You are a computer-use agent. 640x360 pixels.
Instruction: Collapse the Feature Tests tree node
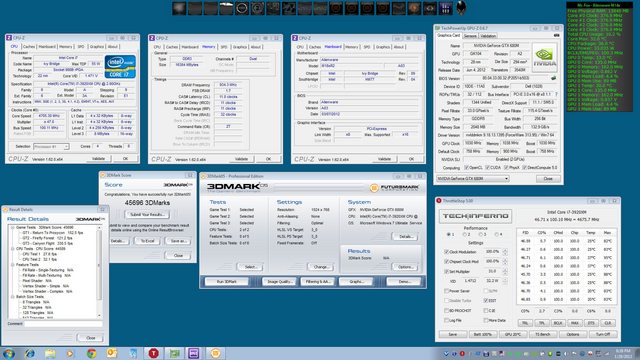click(x=13, y=264)
